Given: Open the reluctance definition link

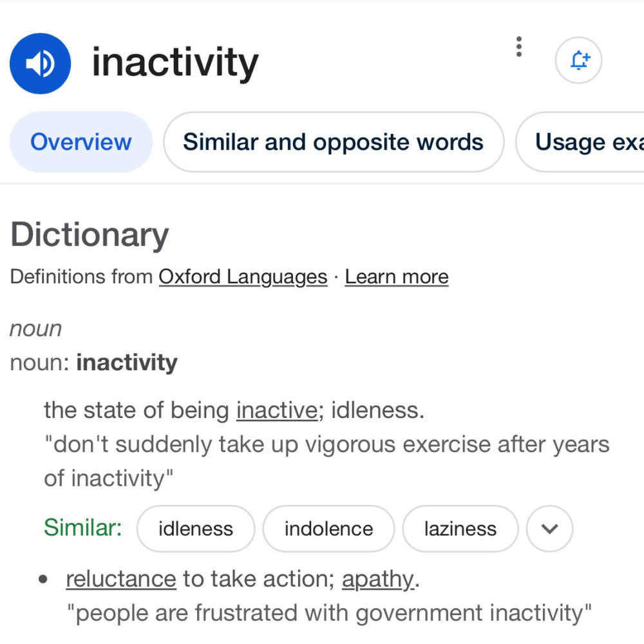Looking at the screenshot, I should [x=121, y=580].
